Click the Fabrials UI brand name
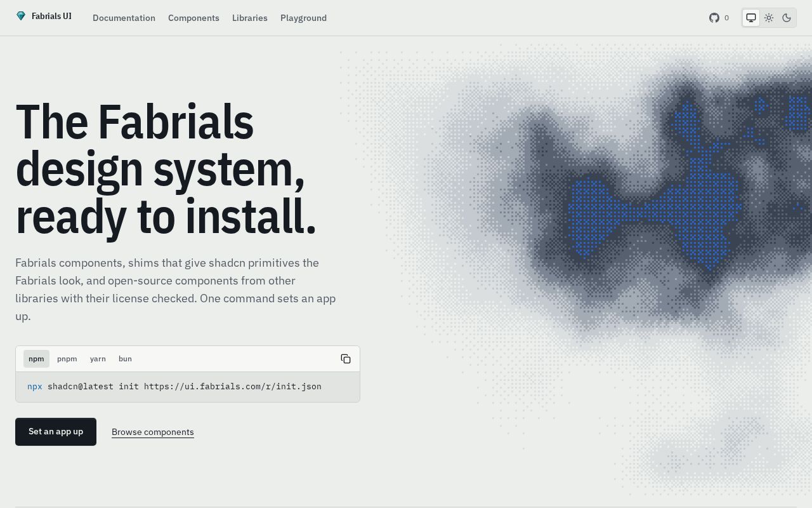812x508 pixels. coord(51,17)
